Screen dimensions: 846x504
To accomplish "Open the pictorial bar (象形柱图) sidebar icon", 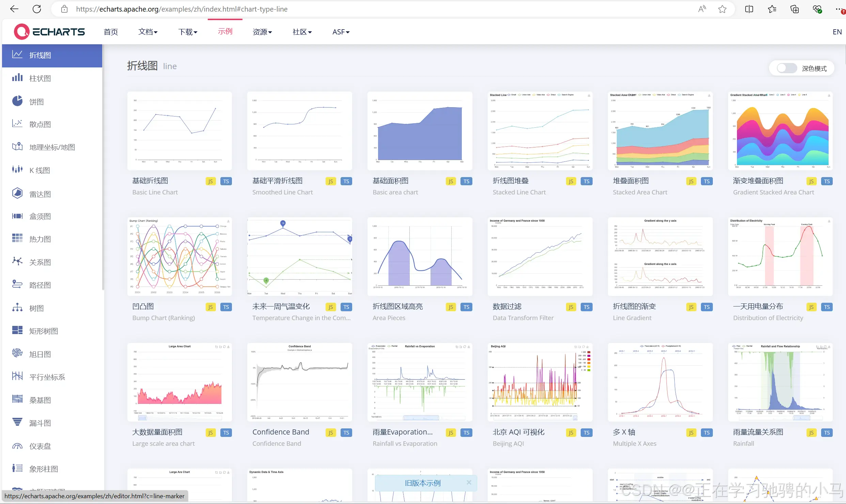I will click(x=17, y=468).
